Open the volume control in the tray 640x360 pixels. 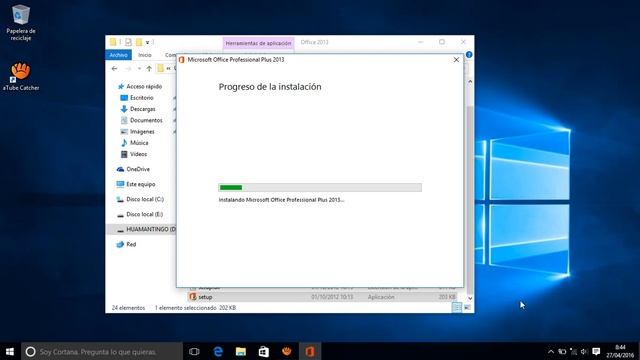tap(584, 351)
